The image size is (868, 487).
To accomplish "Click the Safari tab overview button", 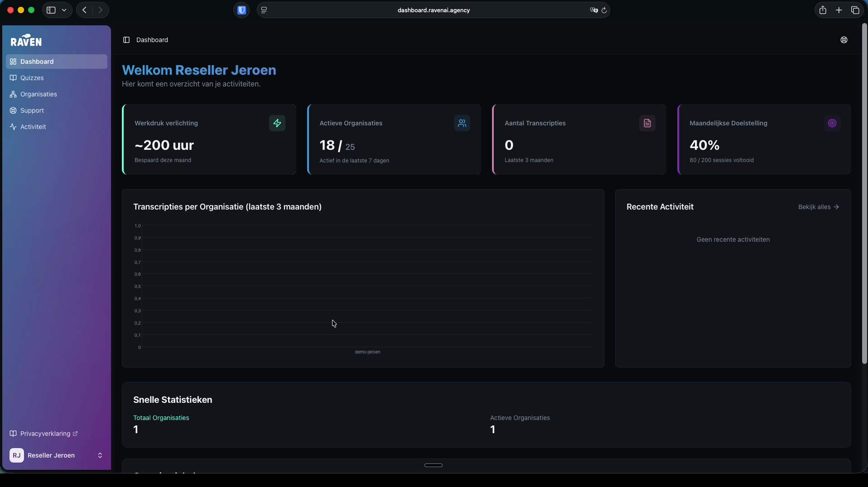I will pyautogui.click(x=855, y=10).
